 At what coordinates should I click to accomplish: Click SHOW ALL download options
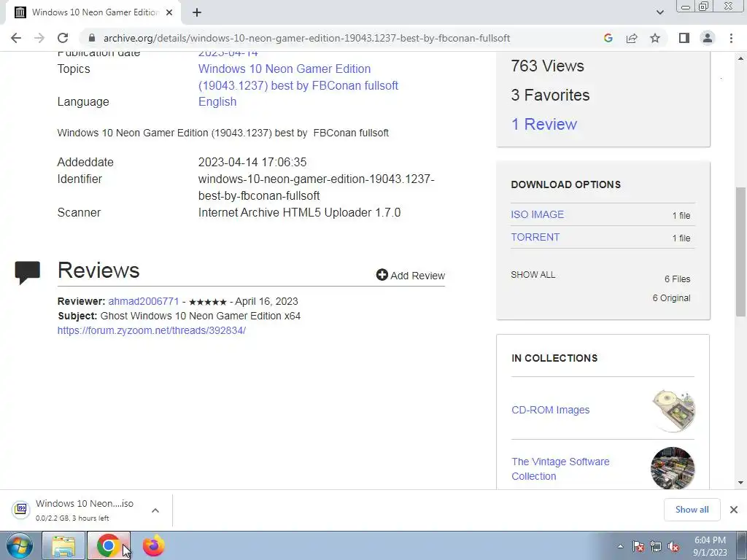(533, 275)
